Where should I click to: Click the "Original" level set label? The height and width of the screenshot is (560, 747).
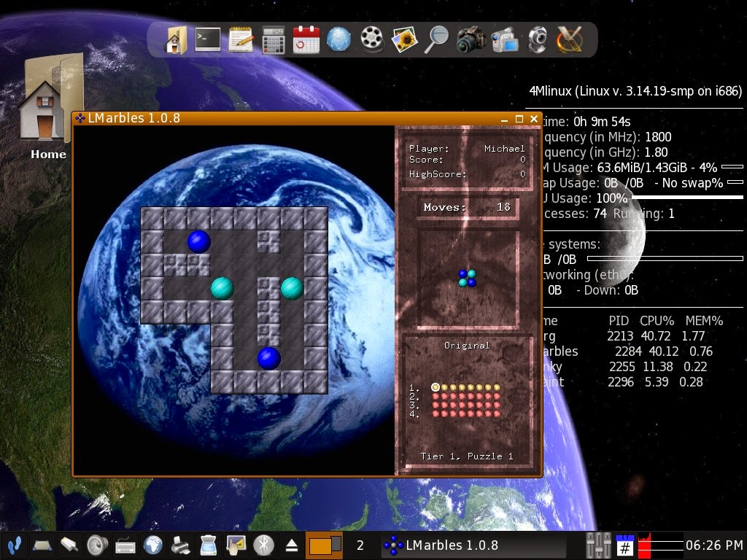467,346
